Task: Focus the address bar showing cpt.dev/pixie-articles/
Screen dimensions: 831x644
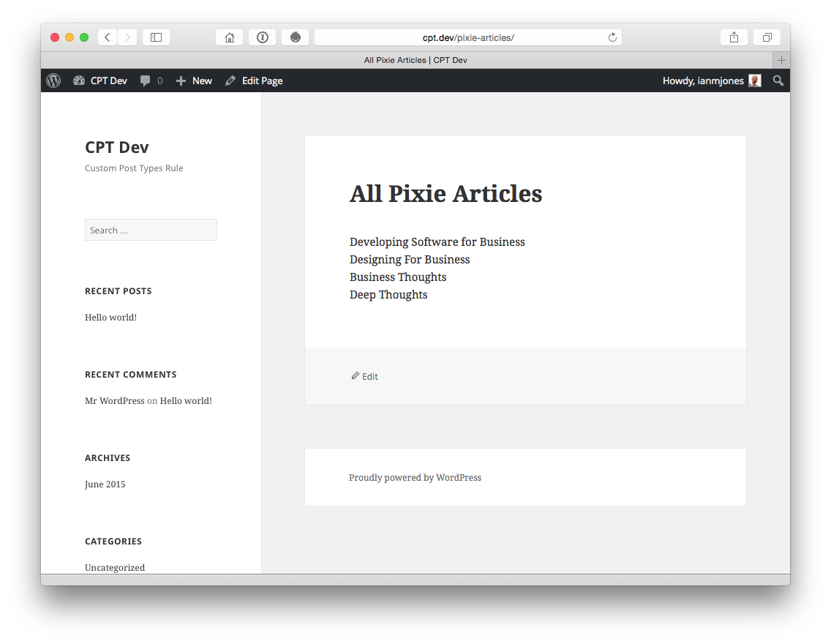Action: coord(468,37)
